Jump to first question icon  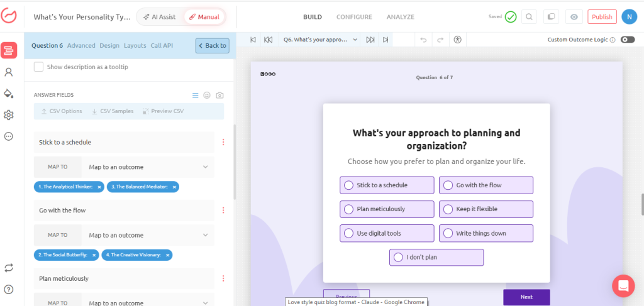[253, 40]
